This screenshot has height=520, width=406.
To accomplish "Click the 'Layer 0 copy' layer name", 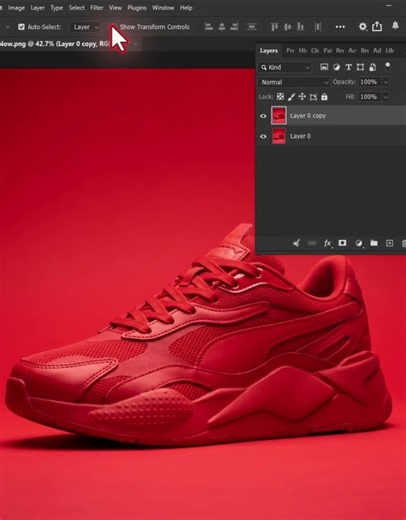I will click(x=308, y=116).
